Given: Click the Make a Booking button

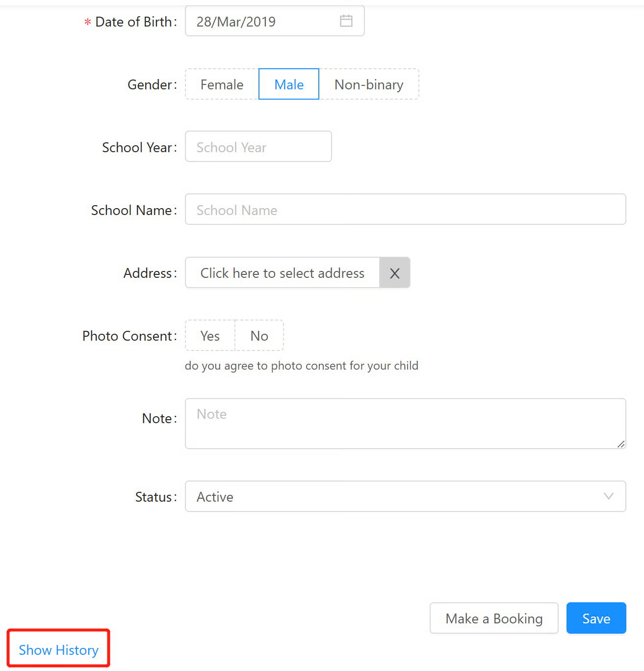Looking at the screenshot, I should point(494,618).
